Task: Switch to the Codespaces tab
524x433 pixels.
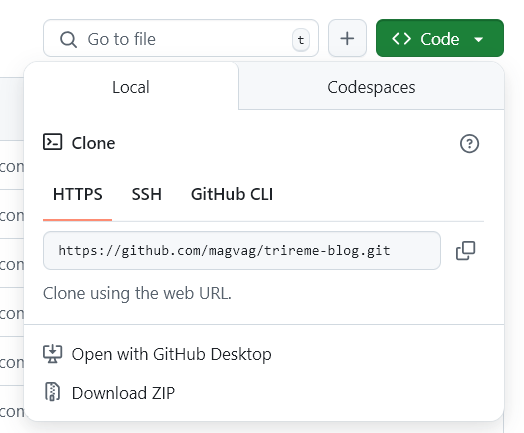Action: pyautogui.click(x=371, y=87)
